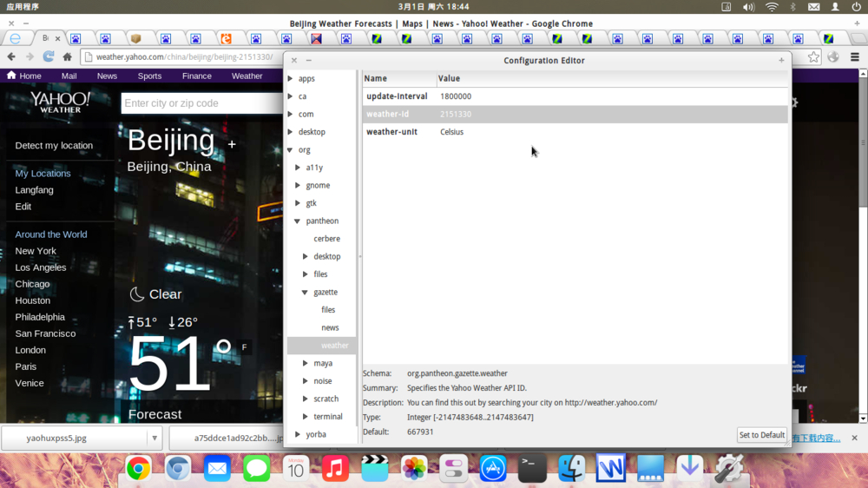Open Weather in Yahoo navigation bar

(x=247, y=76)
